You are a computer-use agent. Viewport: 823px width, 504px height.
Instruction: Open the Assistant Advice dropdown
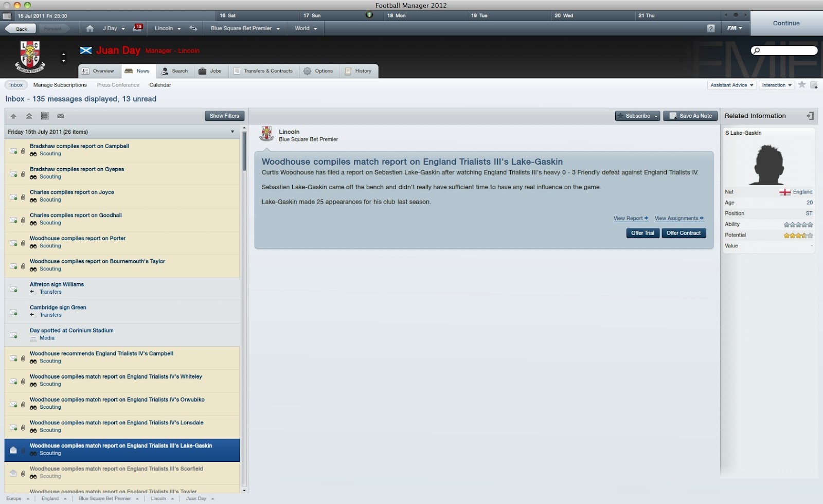tap(732, 85)
